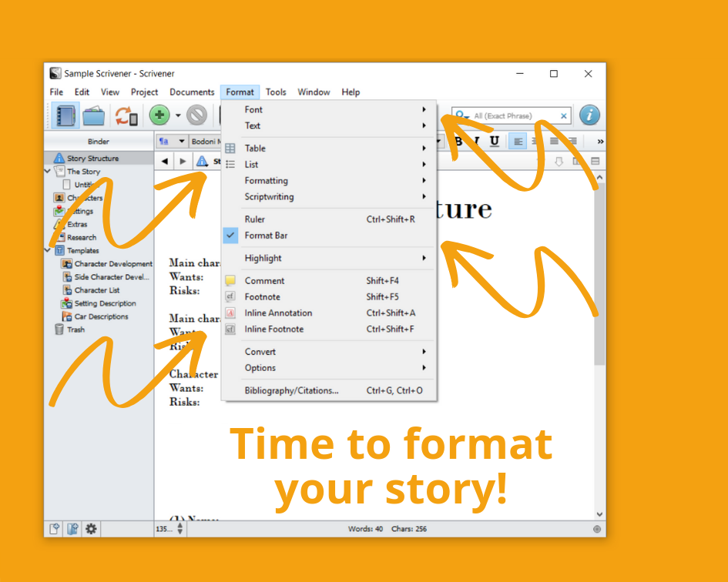Insert a Footnote from the menu
This screenshot has height=582, width=728.
pyautogui.click(x=329, y=297)
